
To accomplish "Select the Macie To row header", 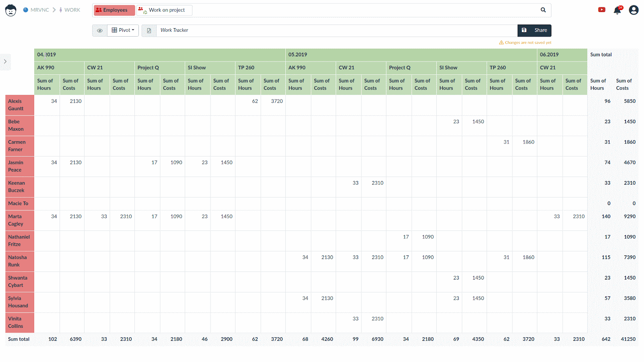I will pyautogui.click(x=20, y=204).
